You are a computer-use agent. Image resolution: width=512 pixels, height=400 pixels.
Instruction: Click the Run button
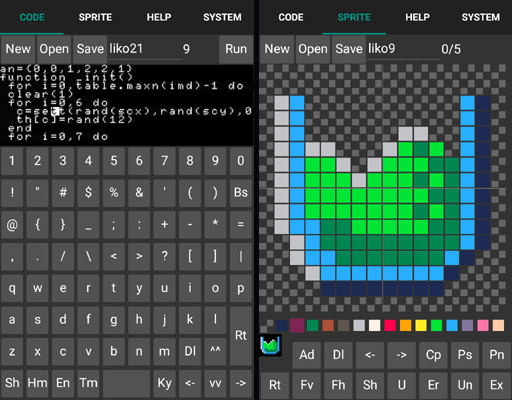(x=236, y=49)
